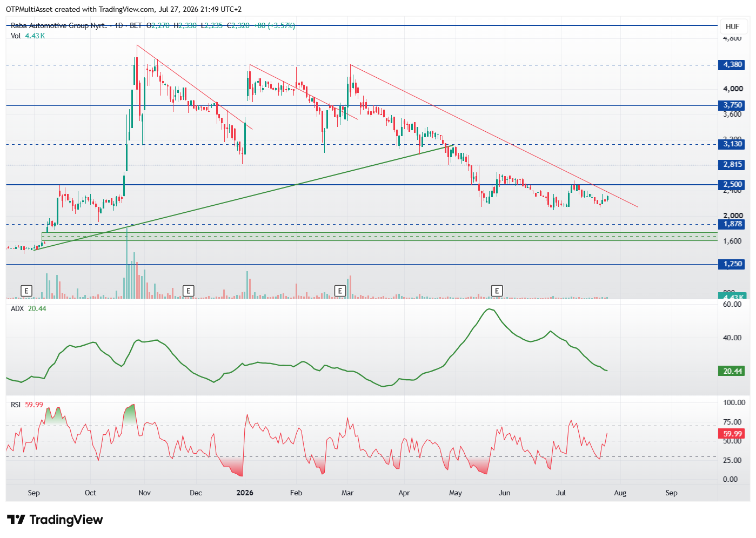Click the earnings E marker near mid-May
The height and width of the screenshot is (538, 756).
tap(497, 291)
